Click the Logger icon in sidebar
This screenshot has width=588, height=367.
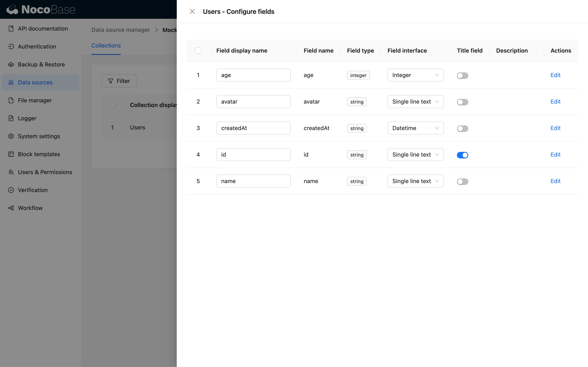click(x=11, y=118)
